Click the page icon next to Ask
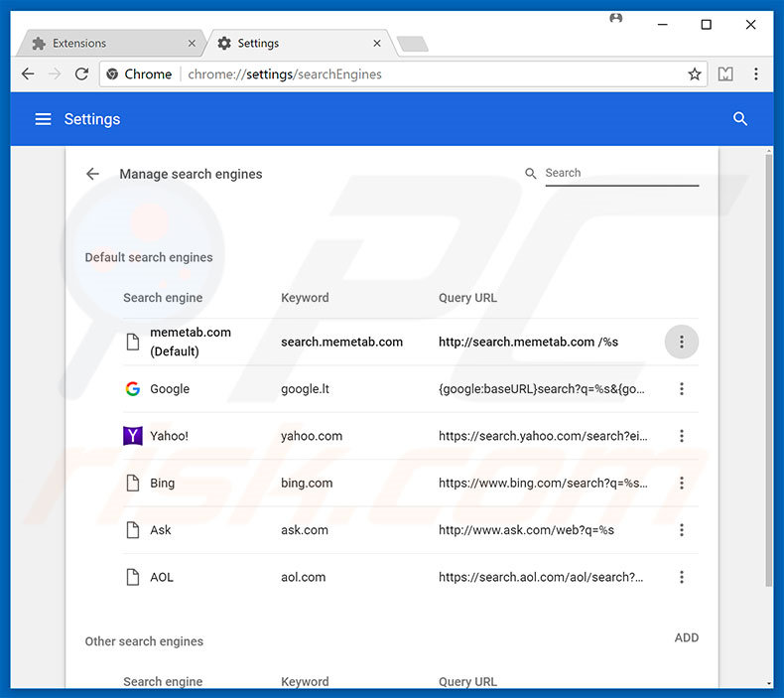 coord(133,530)
